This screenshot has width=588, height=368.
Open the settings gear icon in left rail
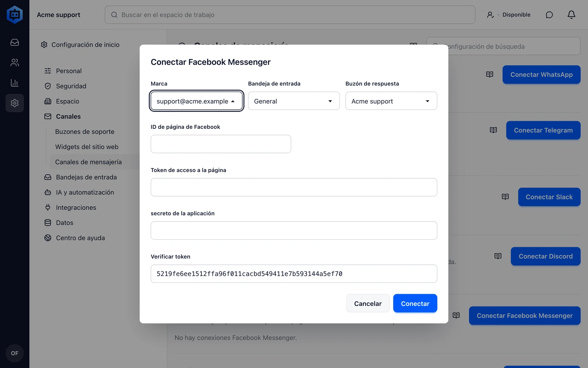[15, 103]
